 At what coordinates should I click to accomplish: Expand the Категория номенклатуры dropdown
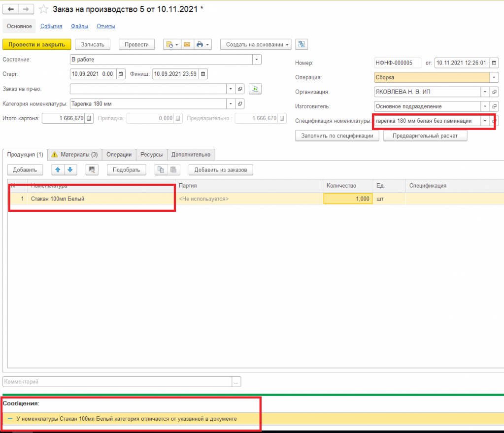click(x=231, y=104)
